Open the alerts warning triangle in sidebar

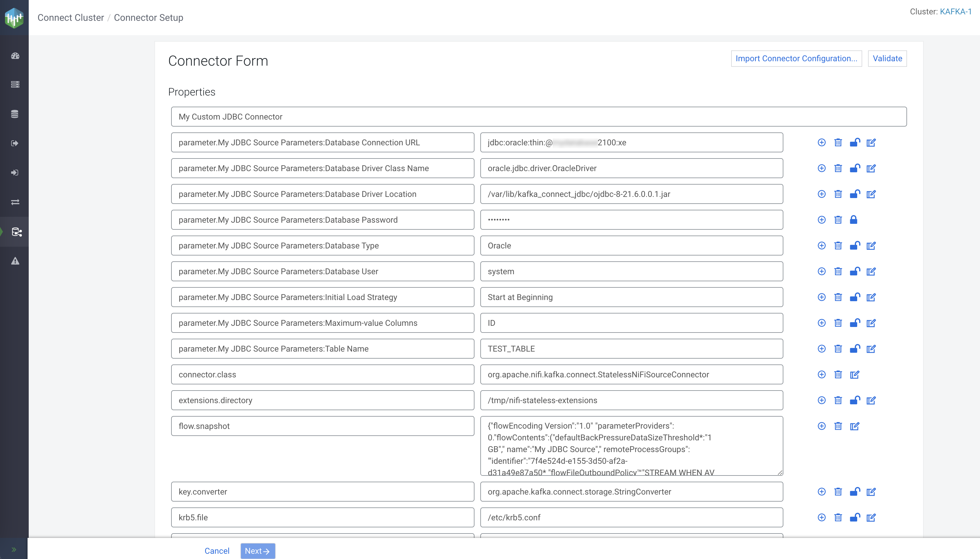pos(15,261)
